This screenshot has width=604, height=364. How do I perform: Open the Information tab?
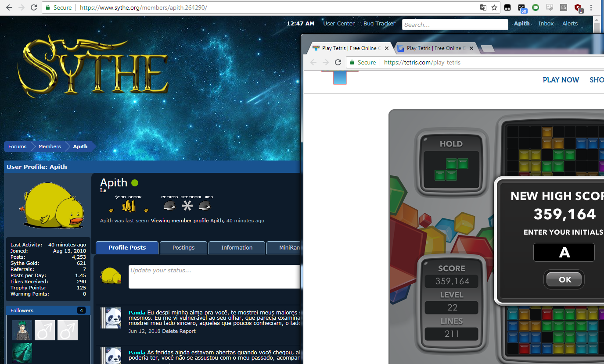point(237,248)
